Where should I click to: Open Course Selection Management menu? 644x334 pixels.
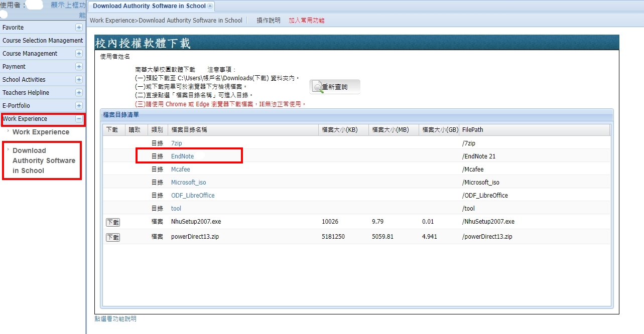[43, 41]
